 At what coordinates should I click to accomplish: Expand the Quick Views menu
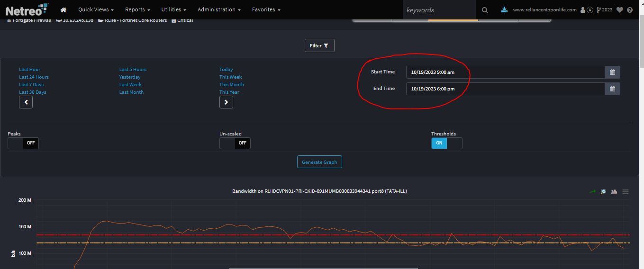tap(96, 9)
